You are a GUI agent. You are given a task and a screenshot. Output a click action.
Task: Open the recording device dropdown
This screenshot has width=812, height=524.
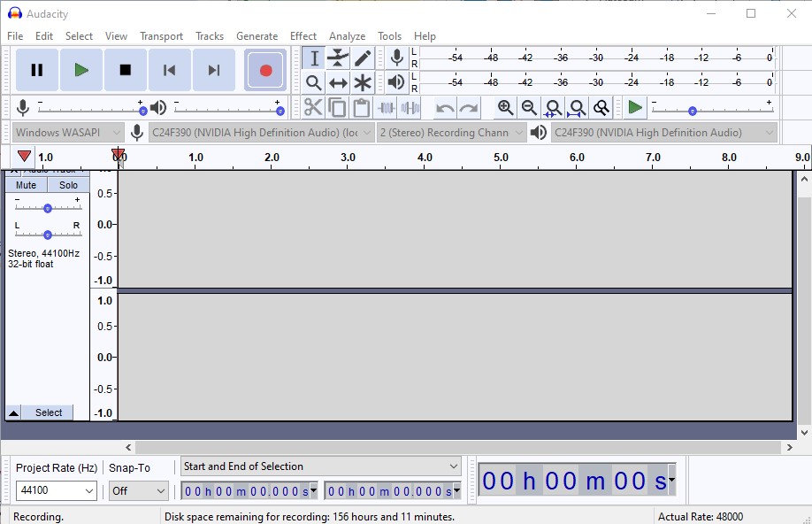tap(262, 133)
